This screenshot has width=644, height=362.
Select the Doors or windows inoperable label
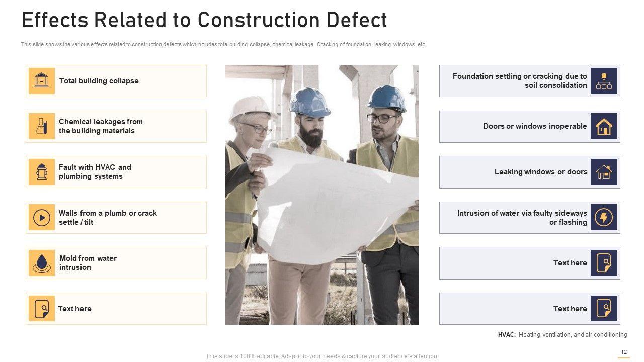tap(534, 126)
